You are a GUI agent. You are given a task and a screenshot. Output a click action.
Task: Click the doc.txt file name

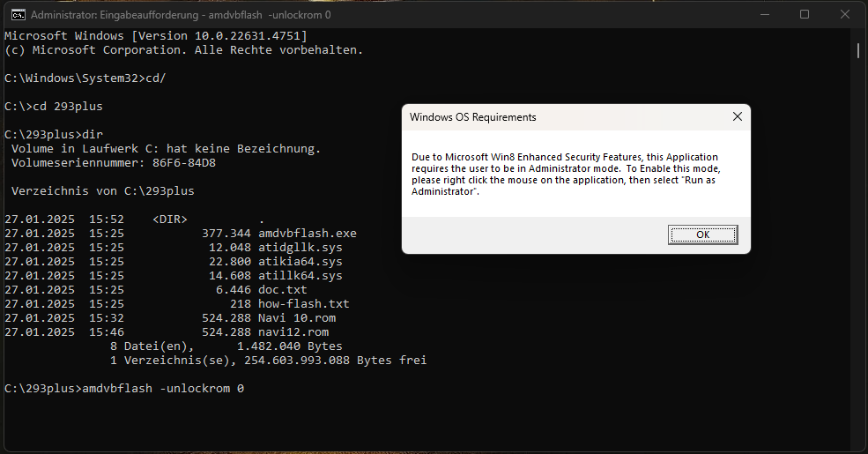click(x=282, y=289)
